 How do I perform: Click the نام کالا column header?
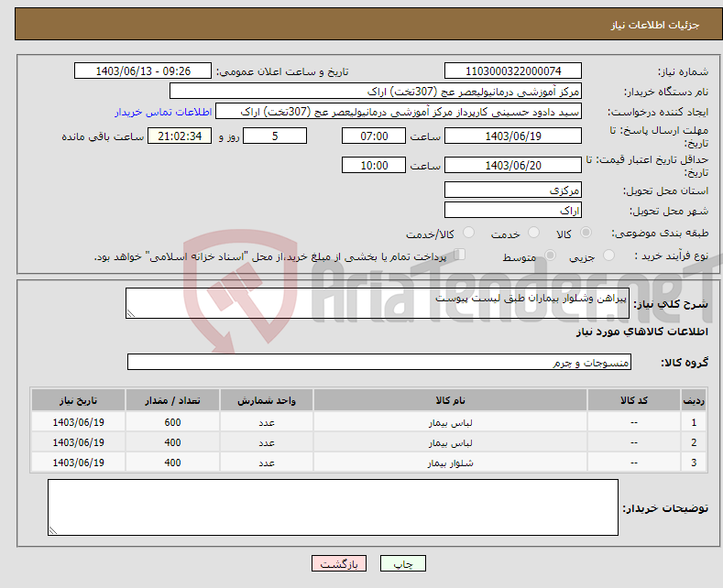tap(450, 400)
